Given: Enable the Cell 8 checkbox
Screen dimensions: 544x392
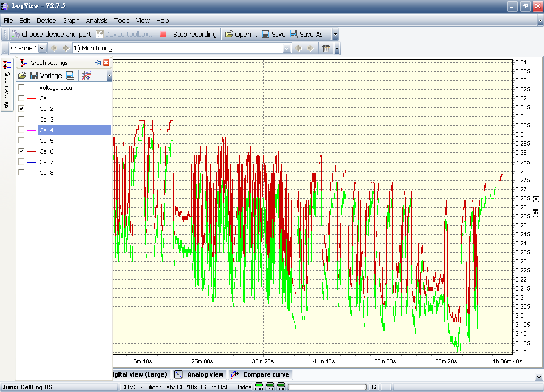Looking at the screenshot, I should click(x=21, y=173).
